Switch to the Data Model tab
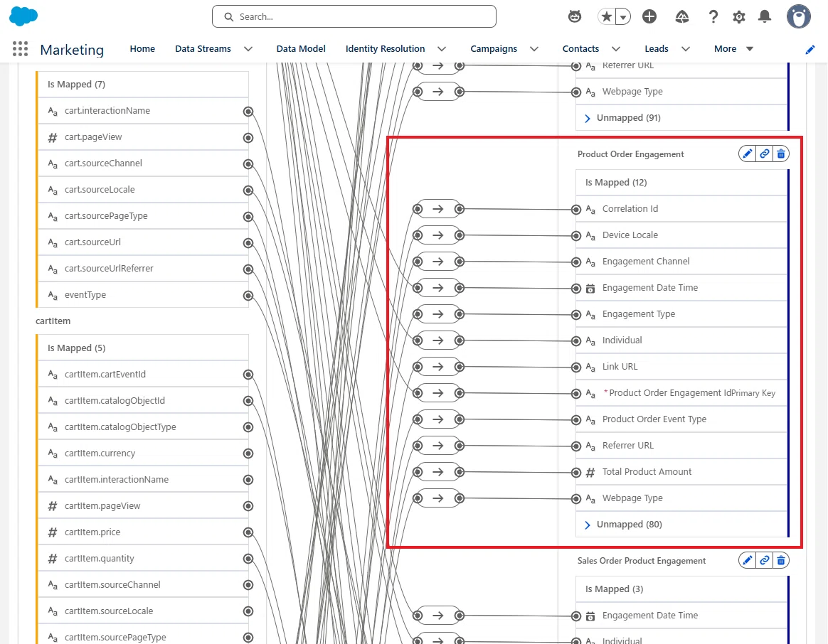This screenshot has height=644, width=828. click(x=301, y=48)
